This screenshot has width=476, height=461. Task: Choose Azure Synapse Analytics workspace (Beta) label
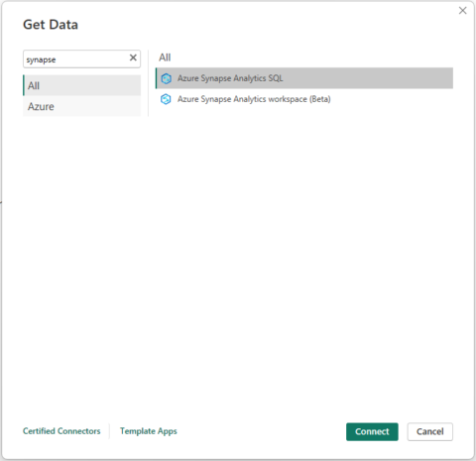[x=254, y=99]
